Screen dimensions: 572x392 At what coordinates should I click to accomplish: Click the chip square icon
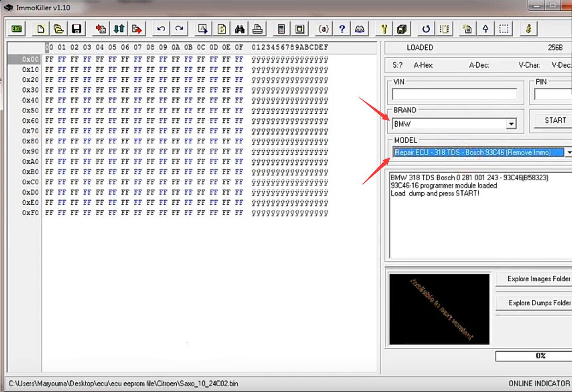(300, 29)
